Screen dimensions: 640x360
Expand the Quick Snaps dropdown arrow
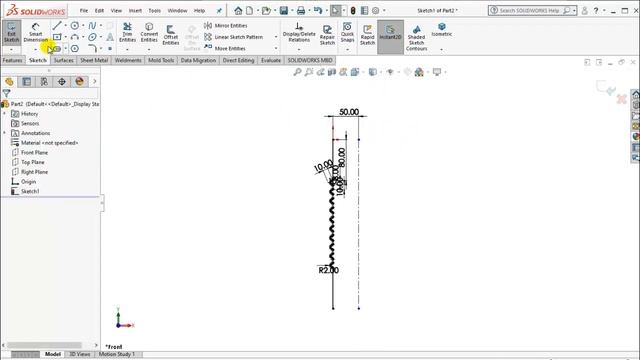tap(347, 49)
